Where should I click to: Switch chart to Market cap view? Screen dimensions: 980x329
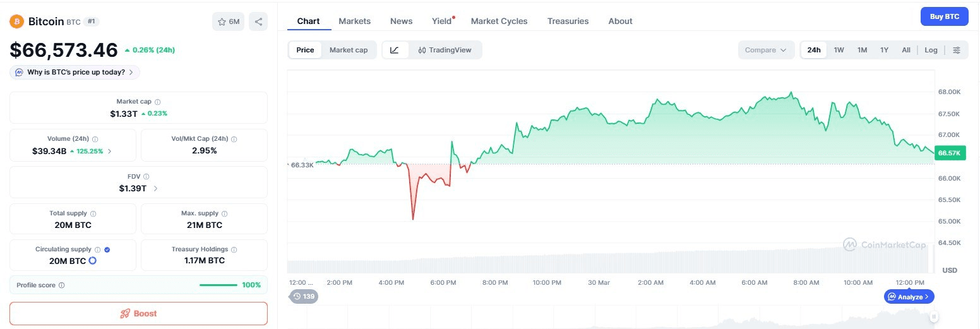[349, 50]
